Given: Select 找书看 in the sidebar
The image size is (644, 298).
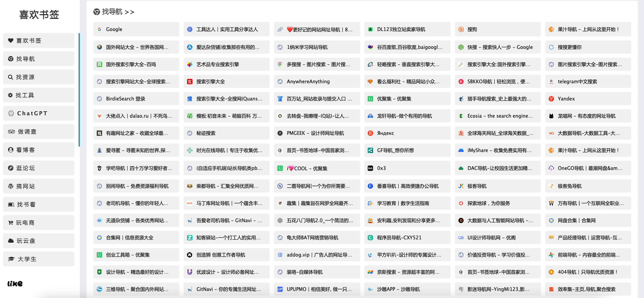Looking at the screenshot, I should (39, 204).
